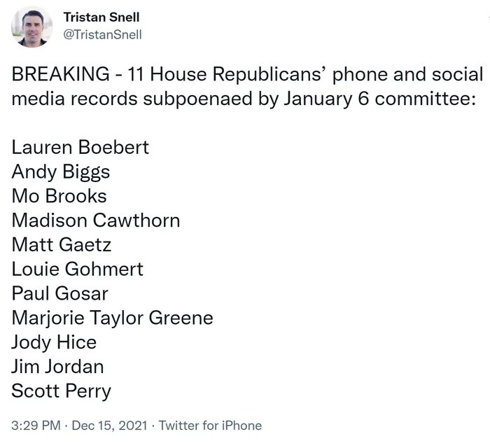The image size is (490, 448).
Task: Select the Mo Brooks entry
Action: coord(59,196)
